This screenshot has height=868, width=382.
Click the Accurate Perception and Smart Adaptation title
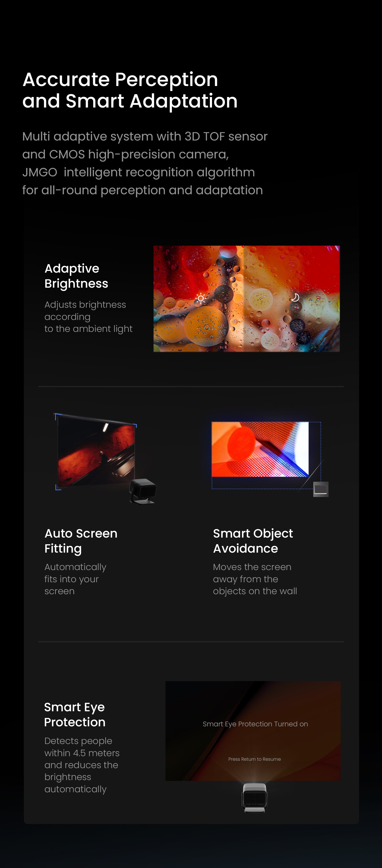pyautogui.click(x=130, y=90)
